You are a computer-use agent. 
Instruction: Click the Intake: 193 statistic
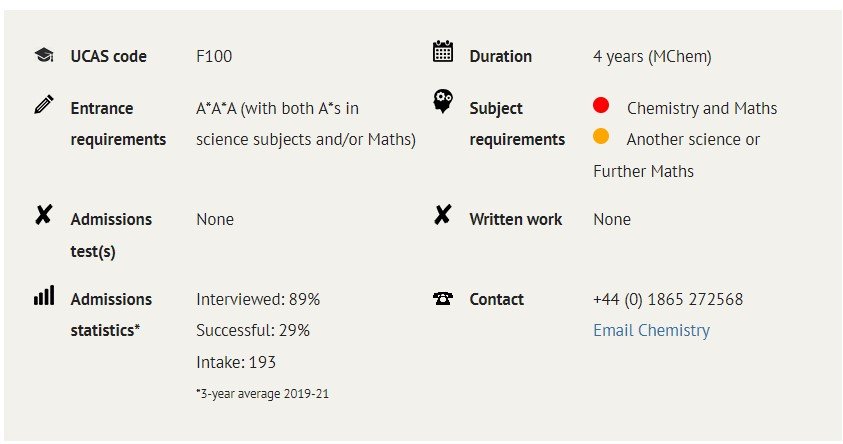[236, 362]
